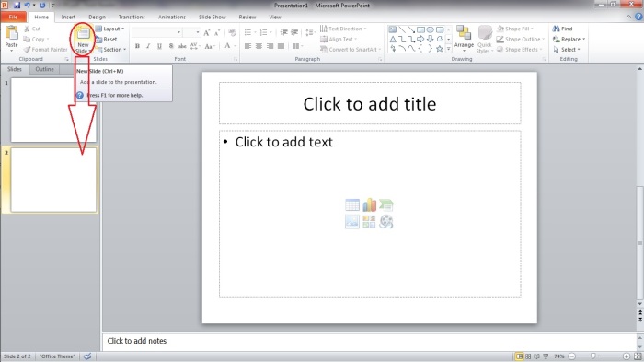
Task: Insert a table via placeholder icon
Action: (x=352, y=204)
